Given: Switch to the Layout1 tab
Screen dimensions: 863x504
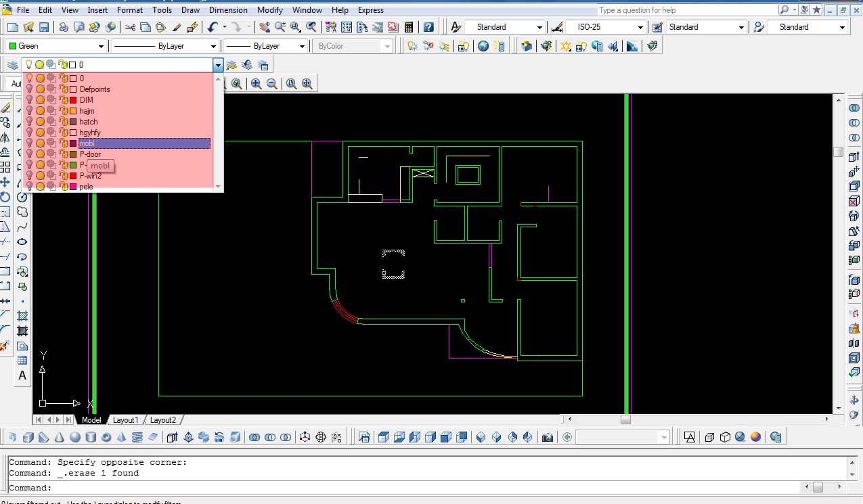Looking at the screenshot, I should [x=125, y=420].
